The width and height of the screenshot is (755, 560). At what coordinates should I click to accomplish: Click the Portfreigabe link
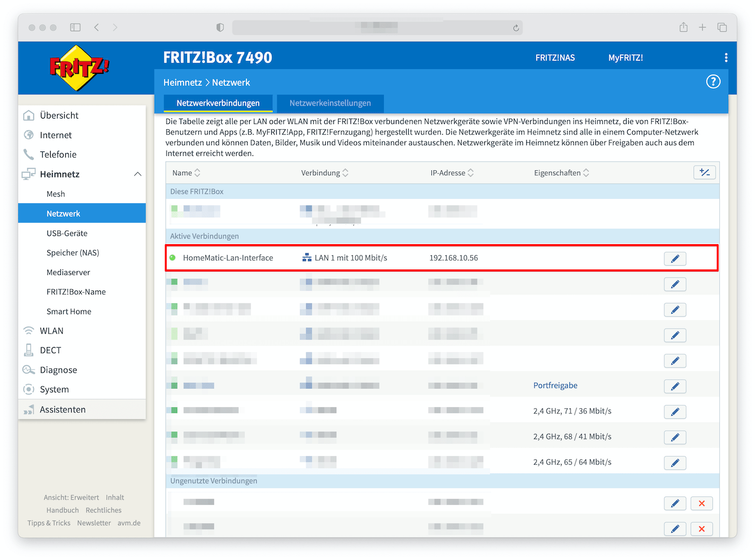[555, 385]
